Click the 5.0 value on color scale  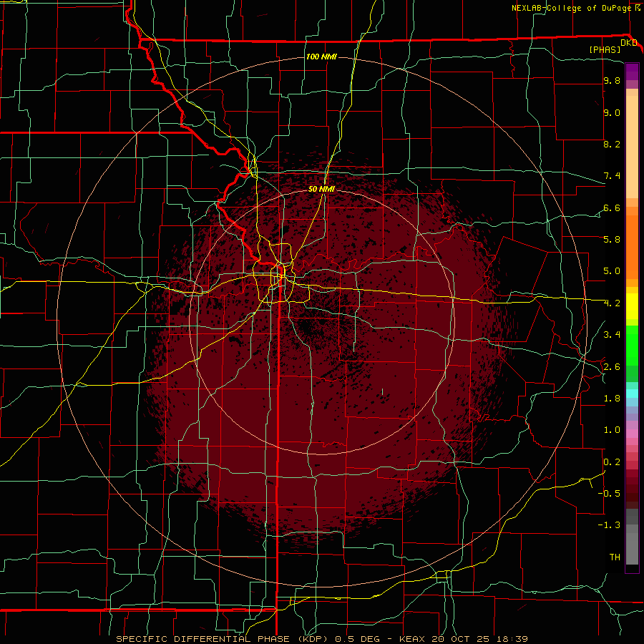click(612, 271)
